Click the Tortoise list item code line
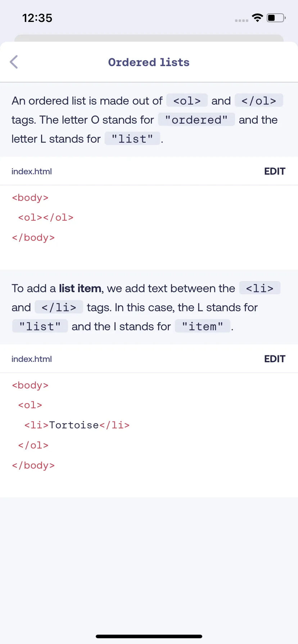The width and height of the screenshot is (298, 644). click(x=77, y=425)
